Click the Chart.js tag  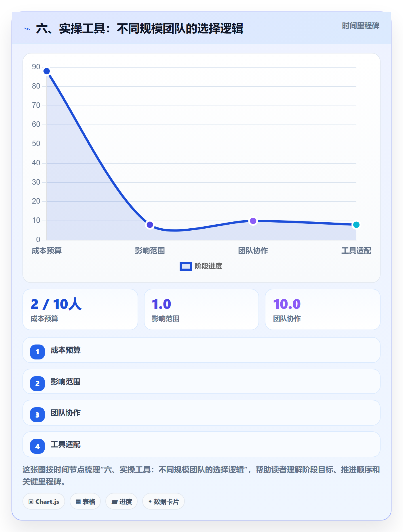click(x=44, y=502)
